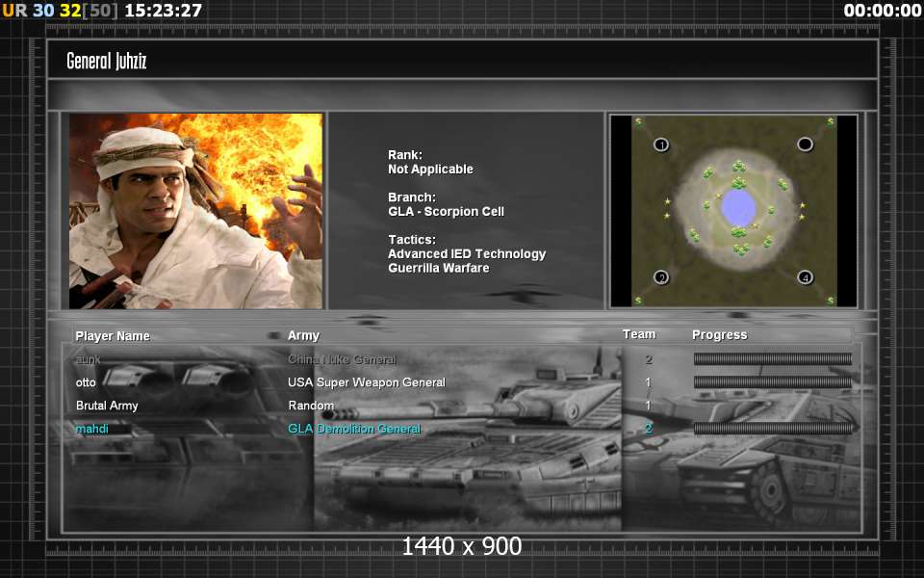924x578 pixels.
Task: Click China Nuke General army entry
Action: point(342,359)
